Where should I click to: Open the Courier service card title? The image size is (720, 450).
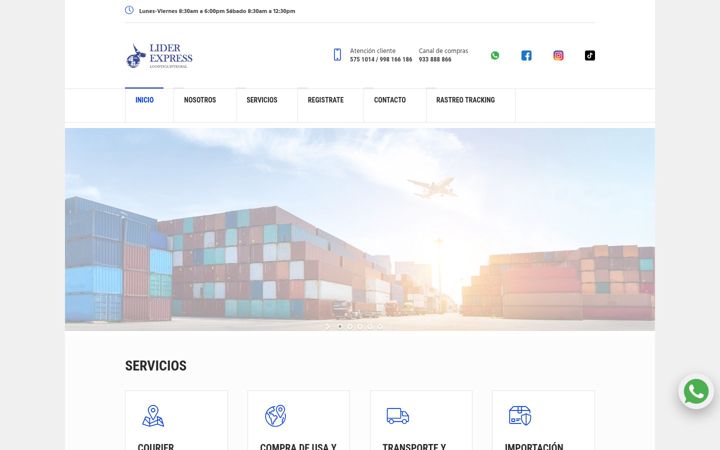[156, 446]
